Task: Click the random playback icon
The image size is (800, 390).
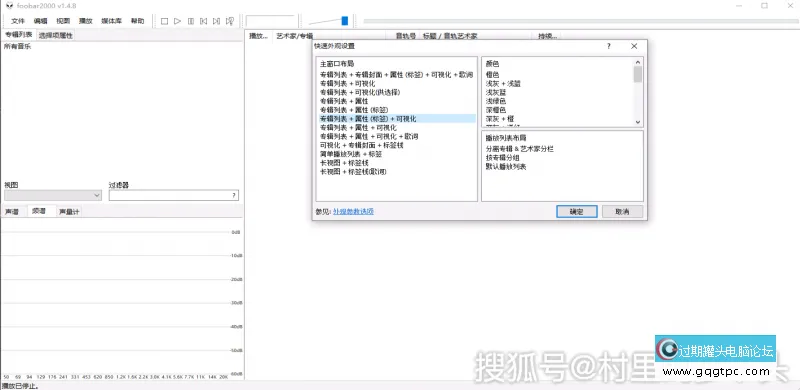Action: [230, 21]
